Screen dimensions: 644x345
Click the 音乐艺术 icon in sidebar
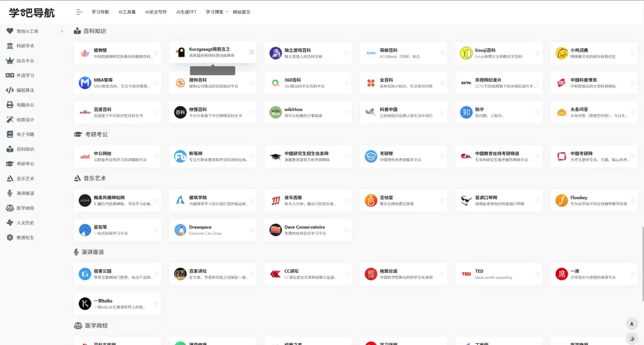tap(10, 178)
